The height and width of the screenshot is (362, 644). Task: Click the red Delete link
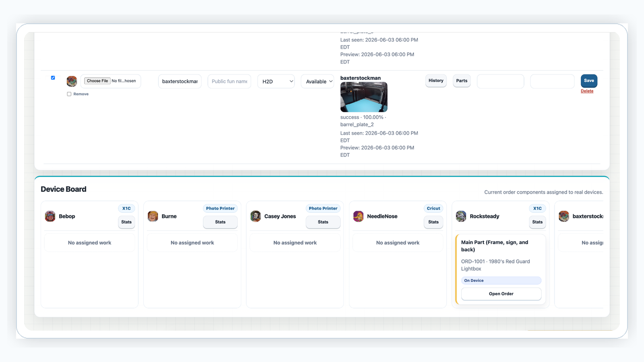[587, 91]
